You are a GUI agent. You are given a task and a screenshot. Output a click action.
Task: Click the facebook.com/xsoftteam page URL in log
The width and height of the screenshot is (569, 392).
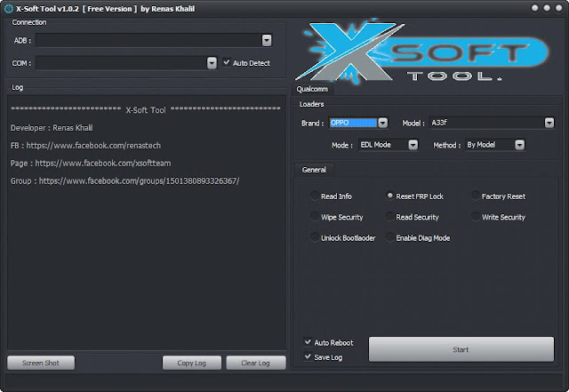click(103, 164)
